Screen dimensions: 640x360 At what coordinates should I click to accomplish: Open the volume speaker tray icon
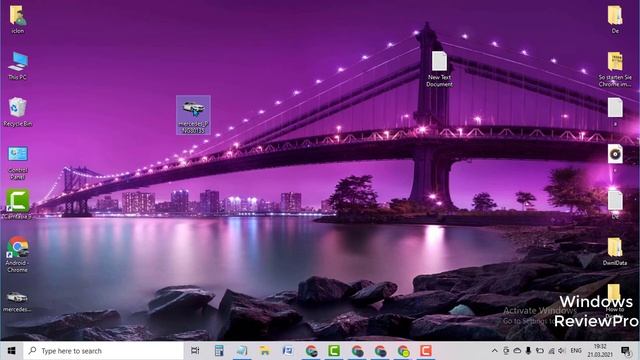pyautogui.click(x=562, y=351)
